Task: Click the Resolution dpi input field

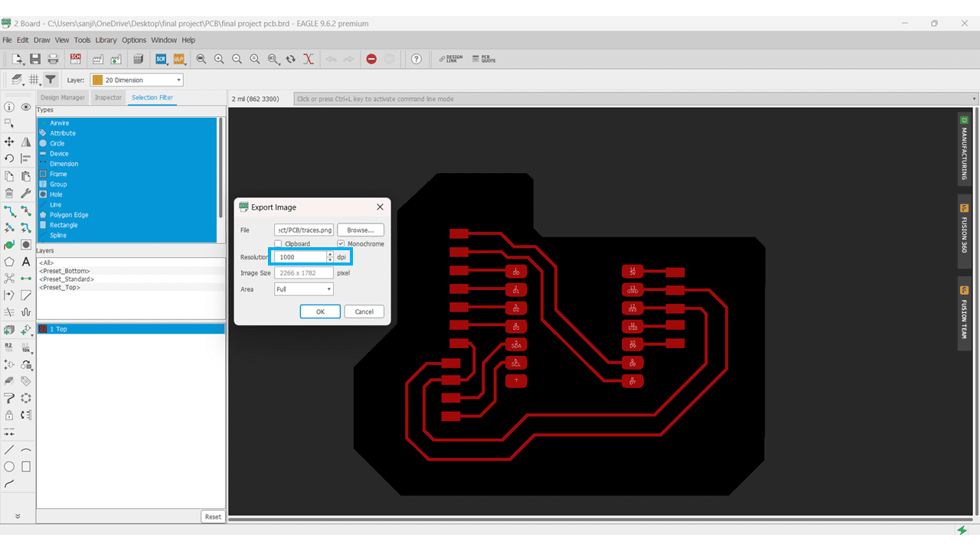Action: pyautogui.click(x=304, y=257)
